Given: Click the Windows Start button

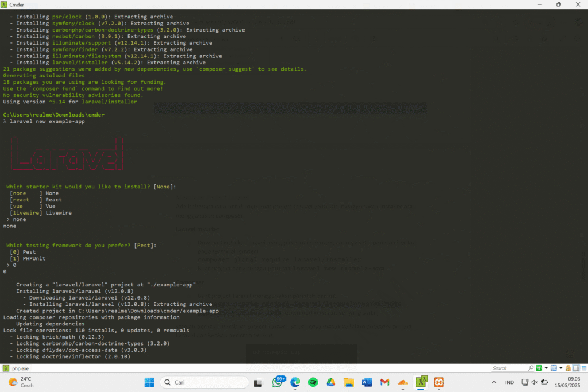Looking at the screenshot, I should (149, 382).
